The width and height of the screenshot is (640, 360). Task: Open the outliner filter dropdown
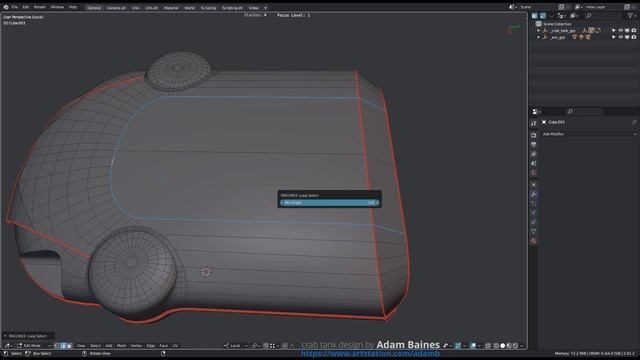[631, 16]
